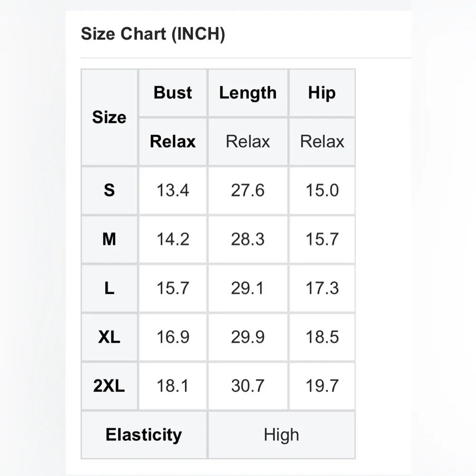Click the 17.3 hip value for L
The width and height of the screenshot is (476, 476).
pyautogui.click(x=322, y=288)
